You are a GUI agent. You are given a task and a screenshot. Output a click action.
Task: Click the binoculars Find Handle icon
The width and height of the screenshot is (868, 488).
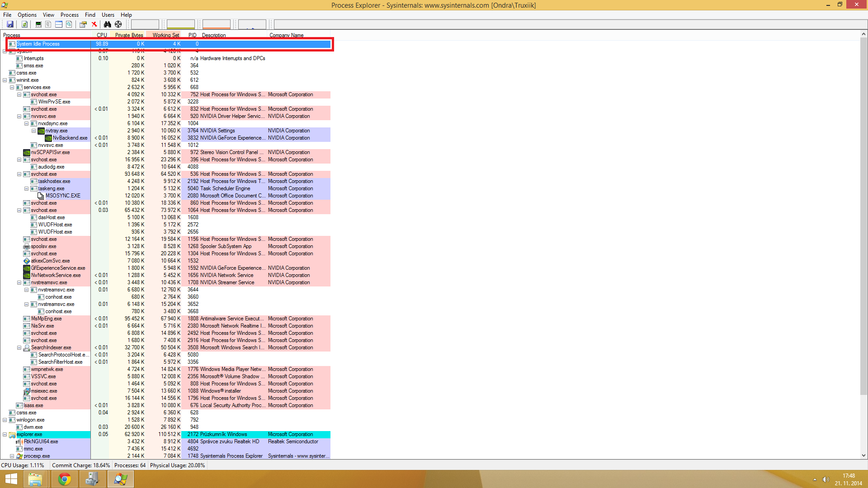[107, 24]
